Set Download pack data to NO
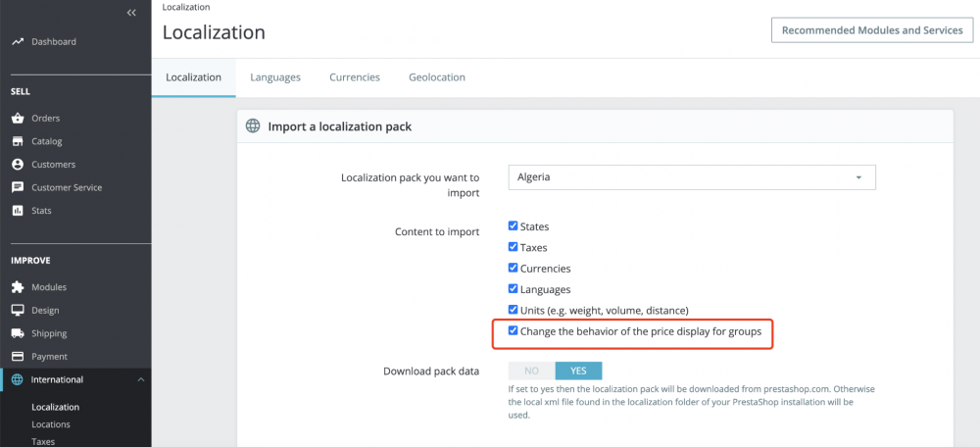This screenshot has width=980, height=447. 532,371
